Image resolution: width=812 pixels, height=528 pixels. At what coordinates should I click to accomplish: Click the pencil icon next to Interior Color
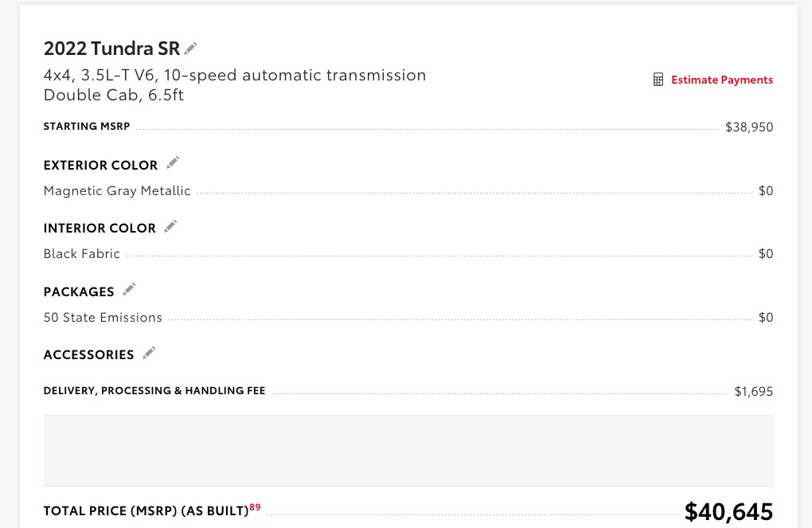170,226
